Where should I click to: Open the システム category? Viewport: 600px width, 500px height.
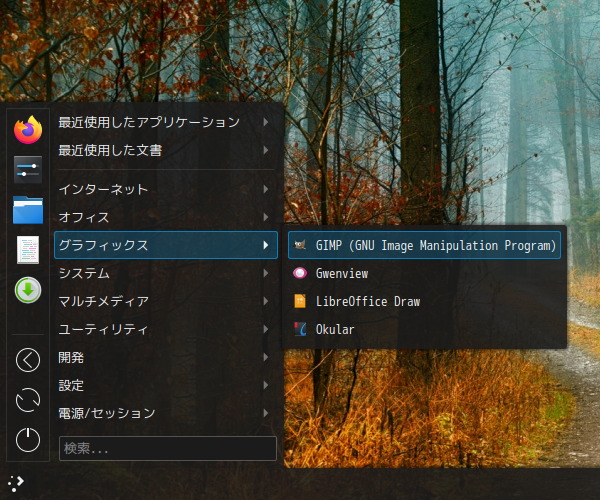tap(166, 273)
